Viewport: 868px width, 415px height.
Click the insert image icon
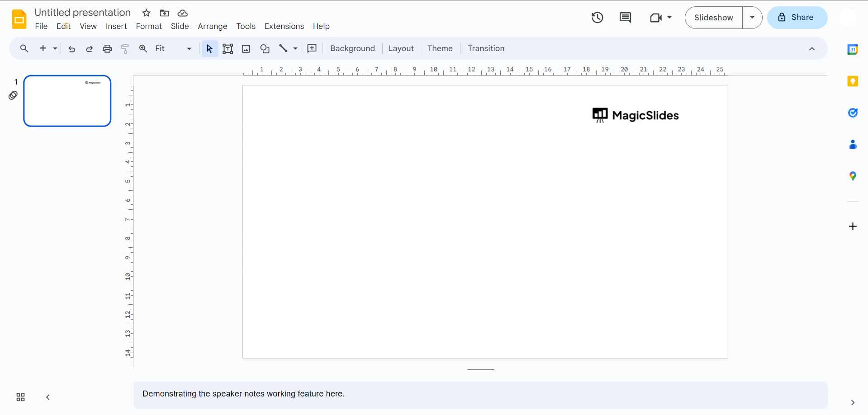pos(246,49)
